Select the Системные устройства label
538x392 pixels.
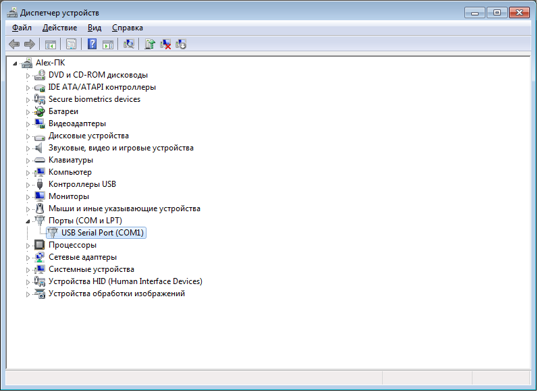[x=91, y=270]
